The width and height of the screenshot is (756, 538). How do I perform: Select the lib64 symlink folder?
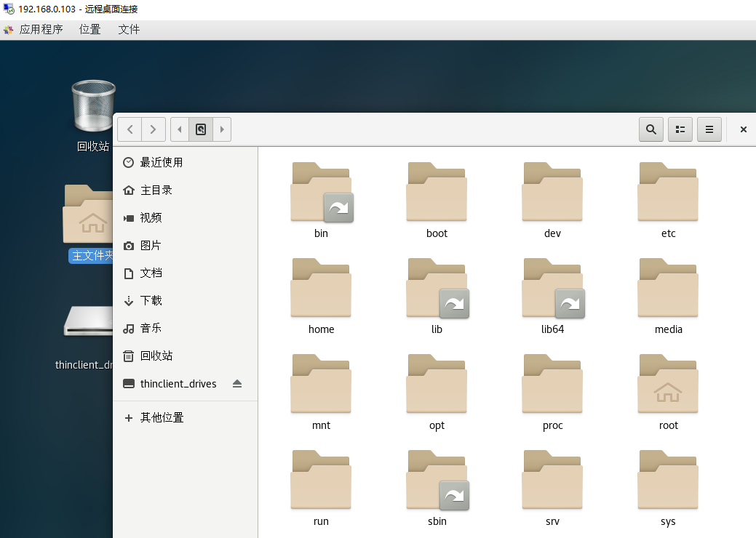552,289
